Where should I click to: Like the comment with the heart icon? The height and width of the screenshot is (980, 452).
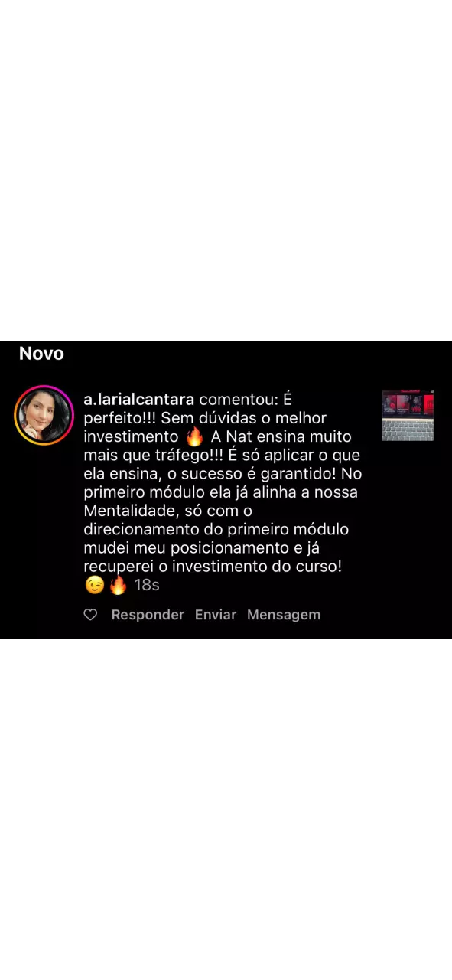(x=90, y=615)
